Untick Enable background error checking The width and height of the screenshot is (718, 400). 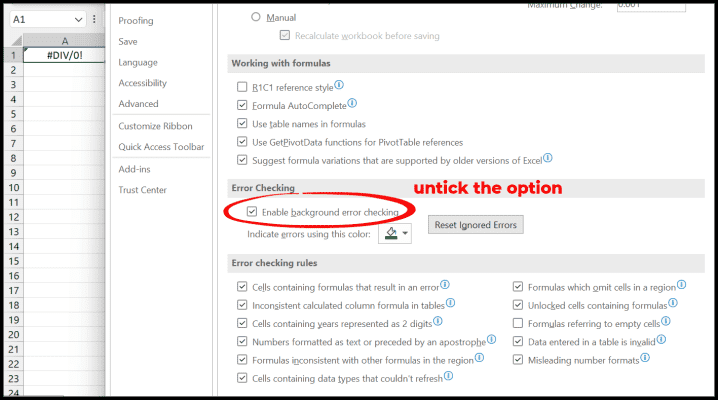point(252,212)
